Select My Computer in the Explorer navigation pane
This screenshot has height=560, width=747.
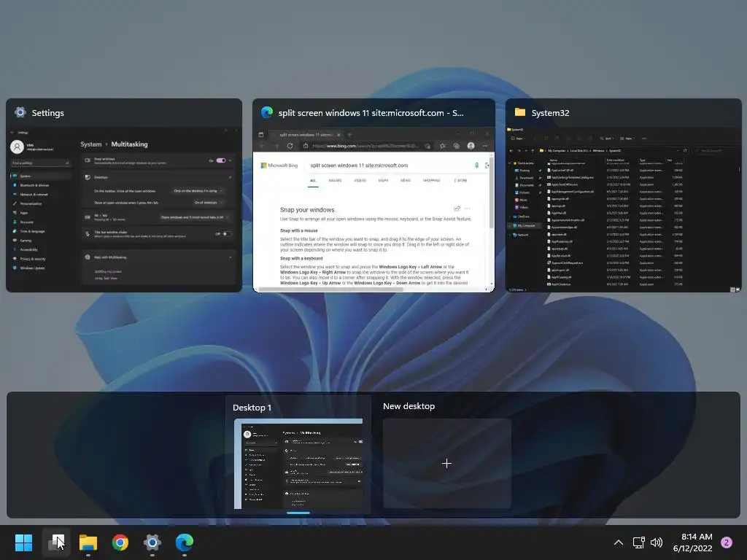tap(525, 226)
